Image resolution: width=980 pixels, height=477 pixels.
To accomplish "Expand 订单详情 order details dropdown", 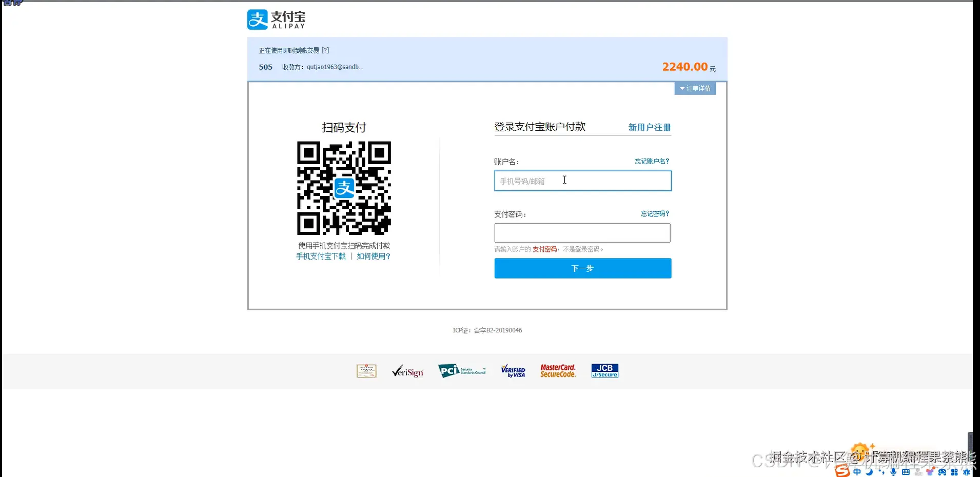I will click(695, 88).
